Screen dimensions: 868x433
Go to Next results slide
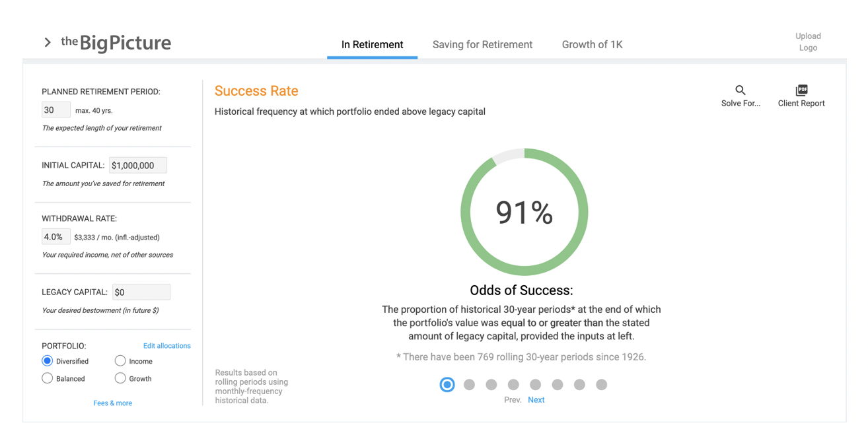point(536,400)
